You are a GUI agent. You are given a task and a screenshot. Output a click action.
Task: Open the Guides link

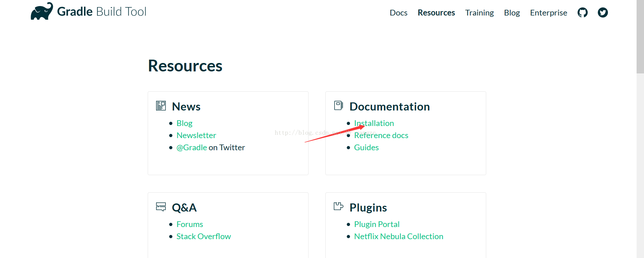click(367, 148)
